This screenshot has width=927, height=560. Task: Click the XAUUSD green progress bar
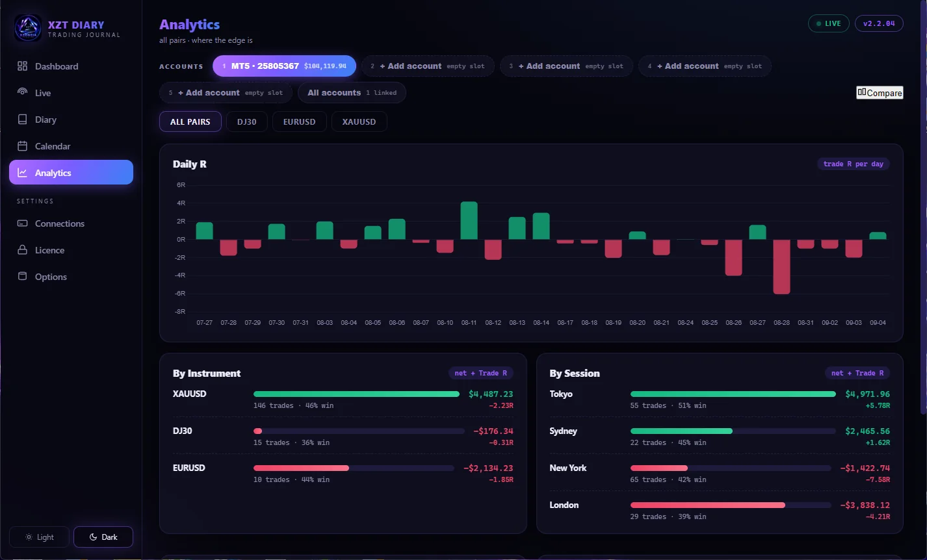coord(356,394)
